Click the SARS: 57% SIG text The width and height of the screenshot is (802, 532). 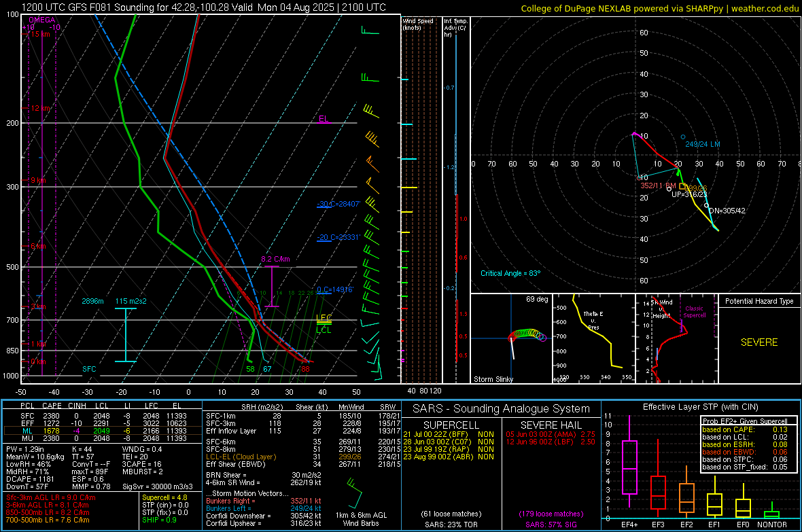click(x=551, y=525)
